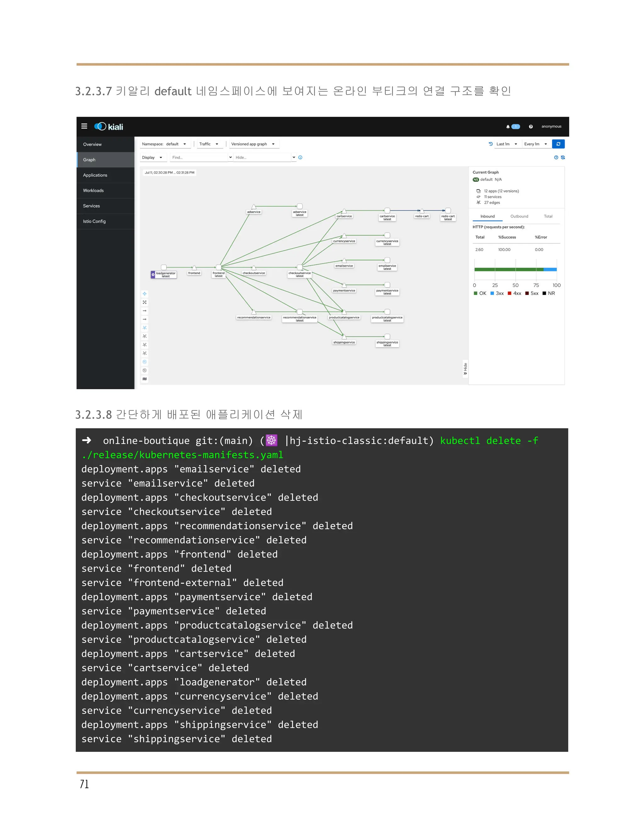Click the green OK traffic bar
Screen dimensions: 644x833
click(x=508, y=269)
